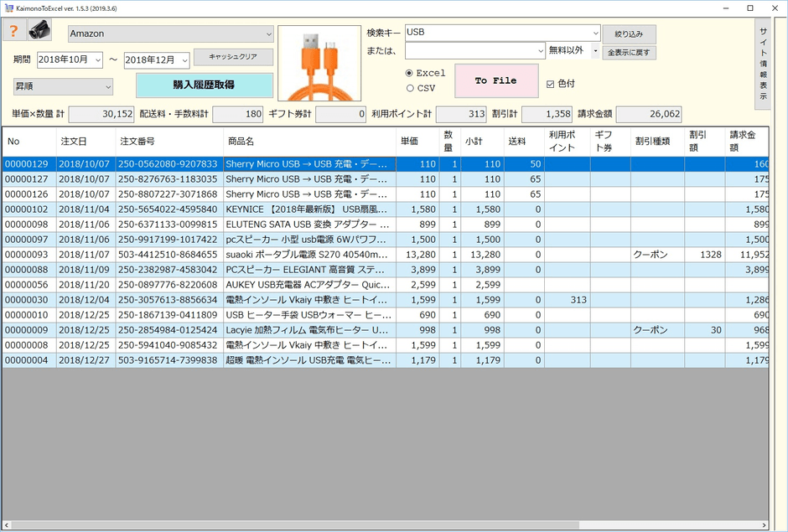The width and height of the screenshot is (788, 532).
Task: Open the Amazon site dropdown
Action: 171,34
